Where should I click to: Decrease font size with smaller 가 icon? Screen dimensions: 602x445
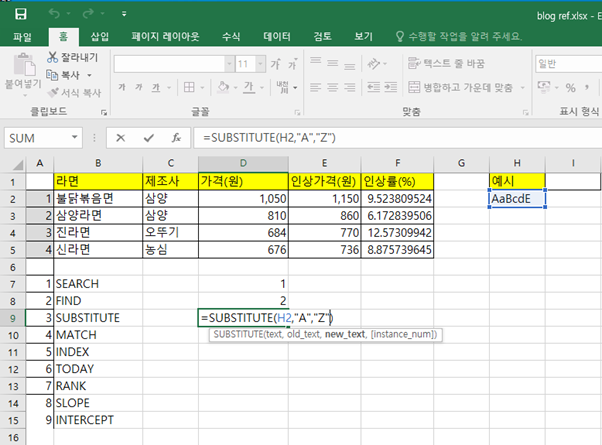coord(292,64)
